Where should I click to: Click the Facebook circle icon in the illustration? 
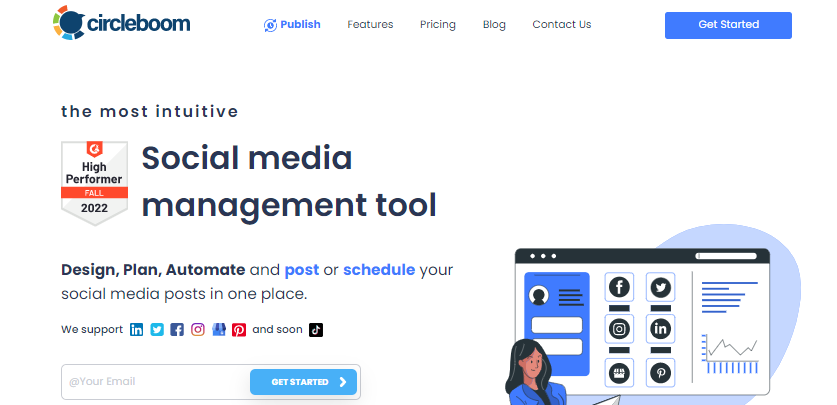[x=619, y=288]
